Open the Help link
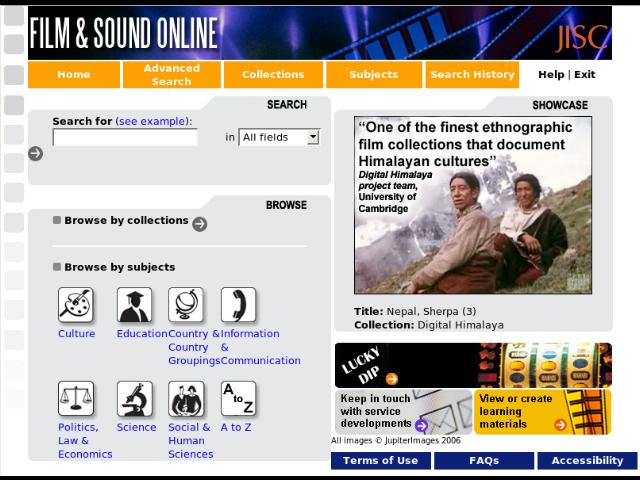 point(551,75)
